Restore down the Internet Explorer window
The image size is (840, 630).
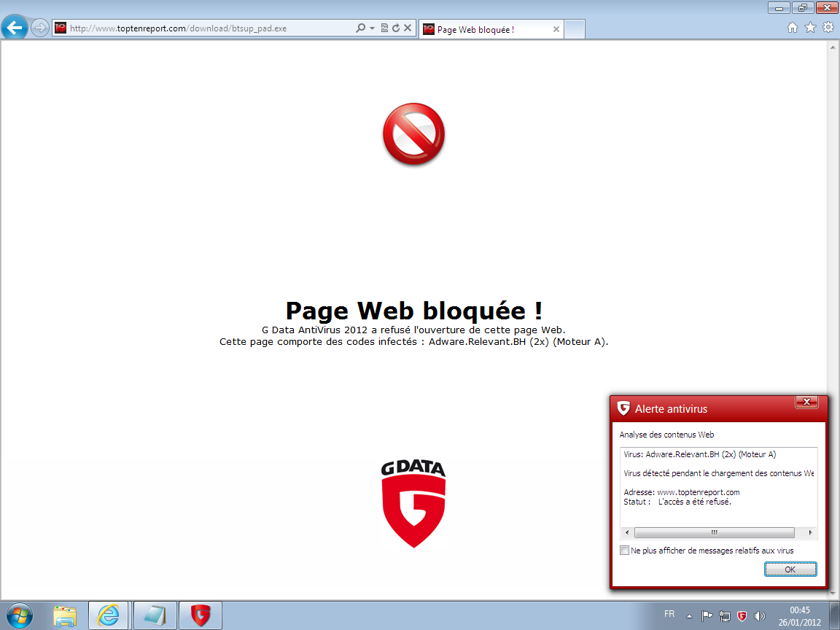(x=803, y=7)
